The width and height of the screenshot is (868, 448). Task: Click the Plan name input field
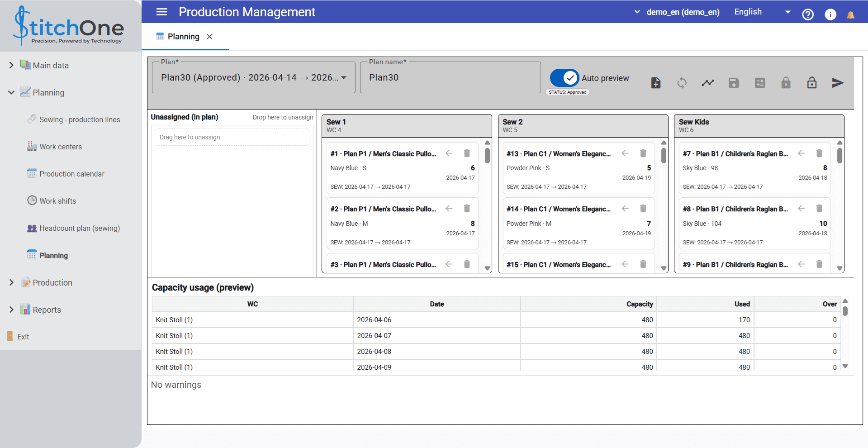point(450,77)
